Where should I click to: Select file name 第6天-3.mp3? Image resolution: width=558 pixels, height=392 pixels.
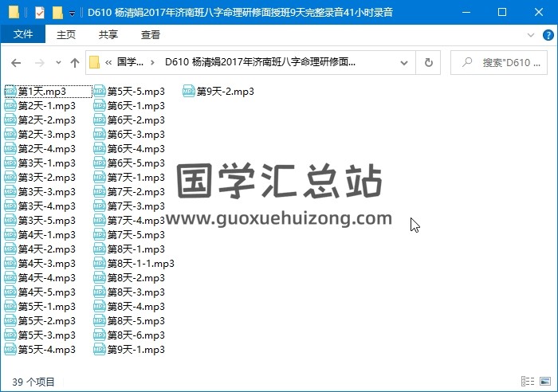(x=136, y=135)
